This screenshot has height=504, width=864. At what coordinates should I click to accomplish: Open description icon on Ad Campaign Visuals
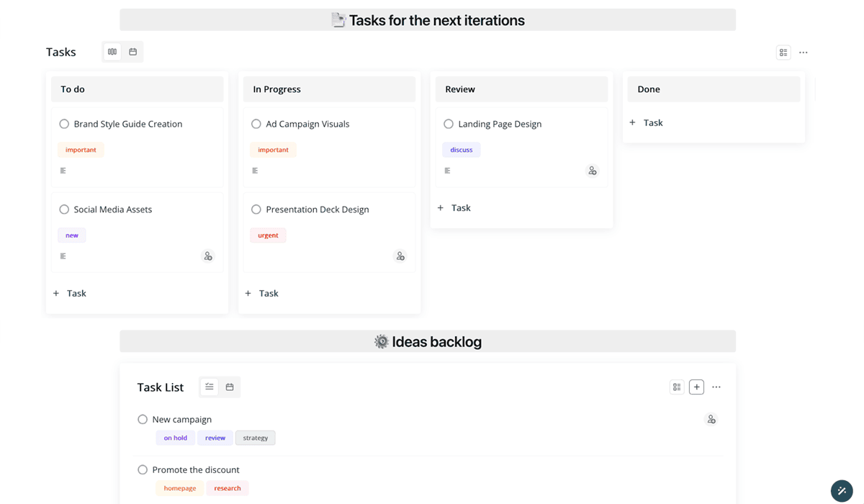tap(255, 171)
